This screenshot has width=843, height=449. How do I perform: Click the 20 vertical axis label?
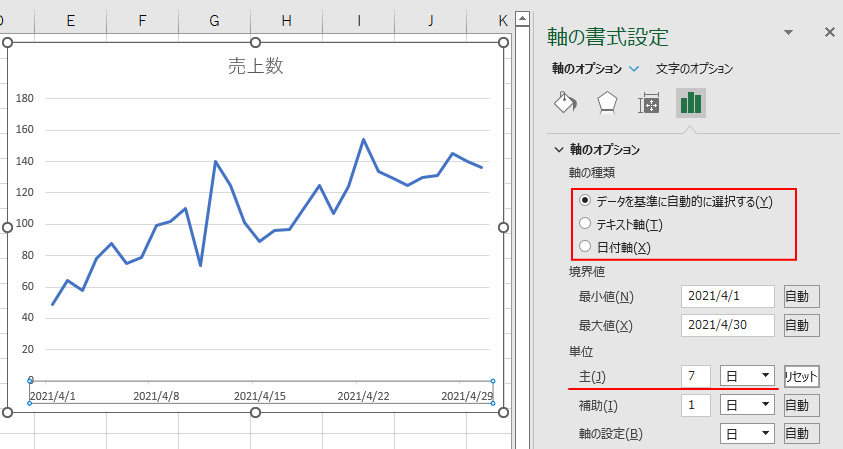coord(28,349)
